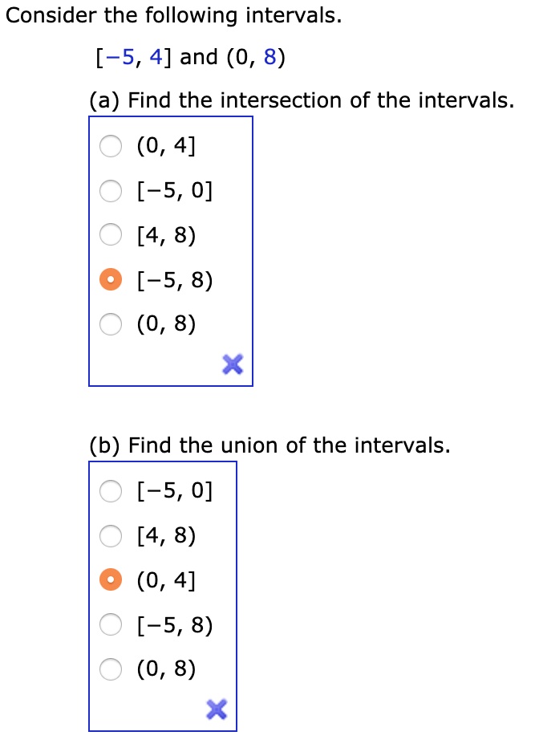Click "(b) Find the union" question text

(269, 445)
